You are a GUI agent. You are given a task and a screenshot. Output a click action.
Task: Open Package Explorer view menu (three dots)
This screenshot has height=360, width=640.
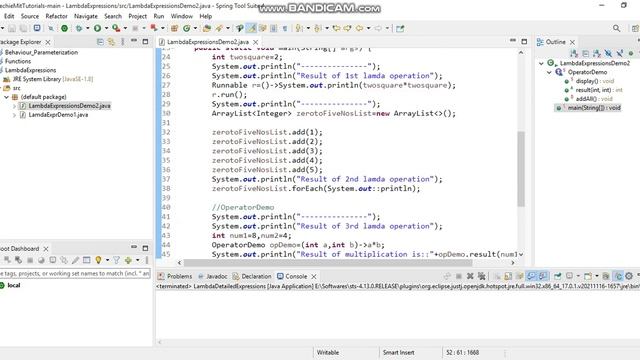122,42
